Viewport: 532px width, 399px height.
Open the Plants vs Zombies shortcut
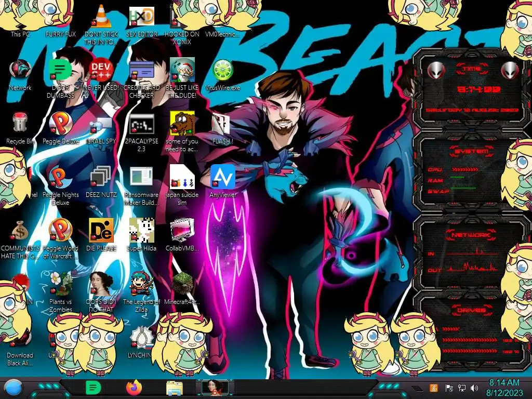(60, 292)
